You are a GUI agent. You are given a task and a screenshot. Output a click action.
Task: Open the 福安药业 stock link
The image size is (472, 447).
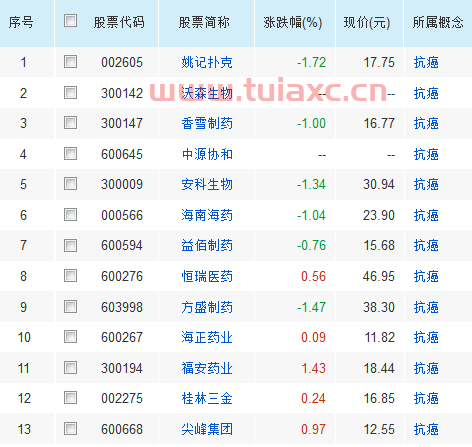coord(207,368)
